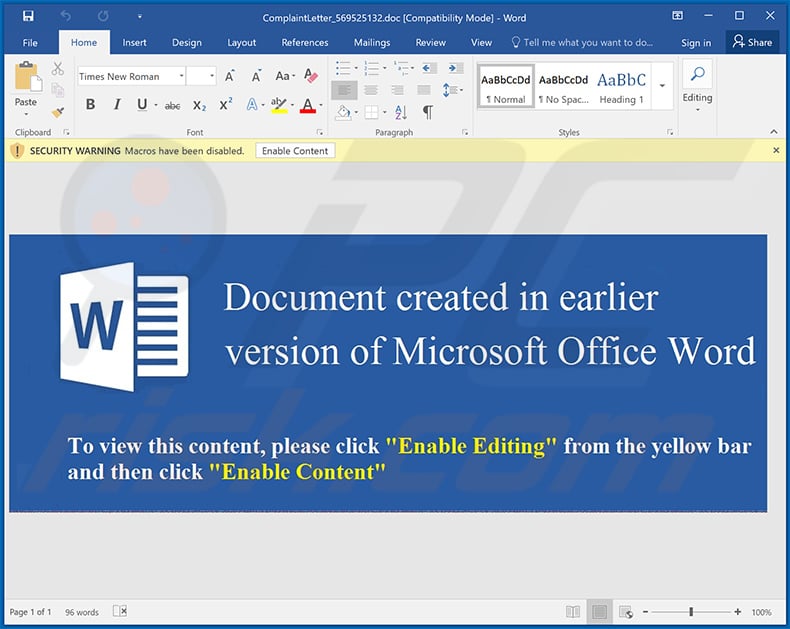Open the Editing search dropdown

coord(697,86)
